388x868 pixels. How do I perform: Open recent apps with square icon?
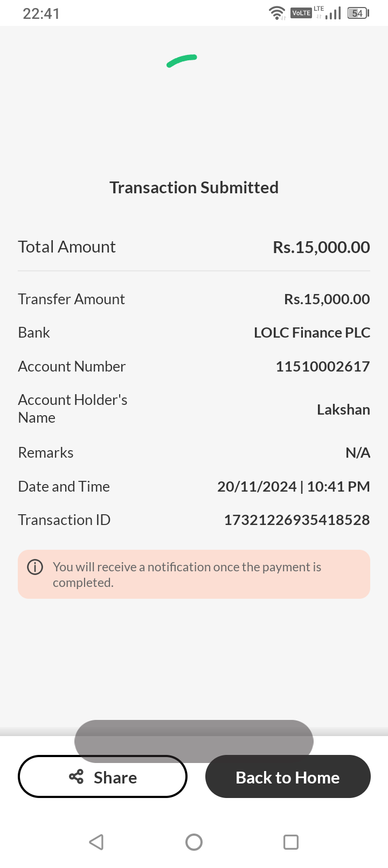pos(291,842)
